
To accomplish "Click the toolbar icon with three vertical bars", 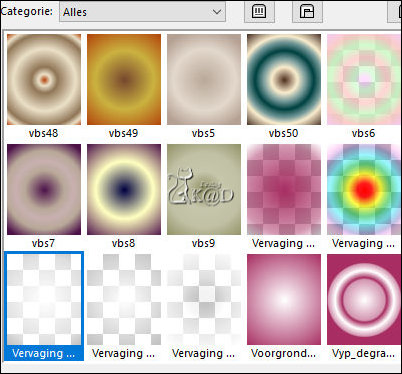I will pyautogui.click(x=259, y=12).
